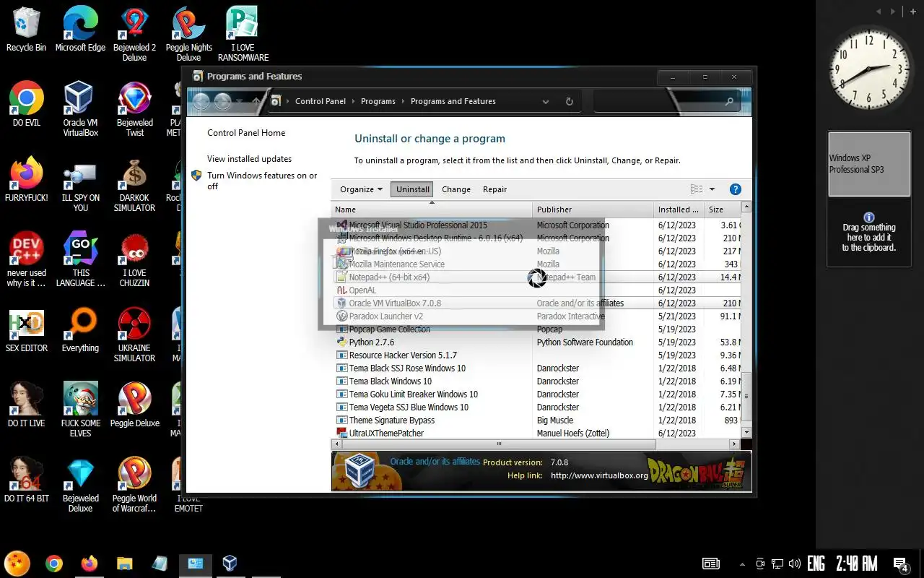
Task: Open the notification center icon
Action: 901,564
